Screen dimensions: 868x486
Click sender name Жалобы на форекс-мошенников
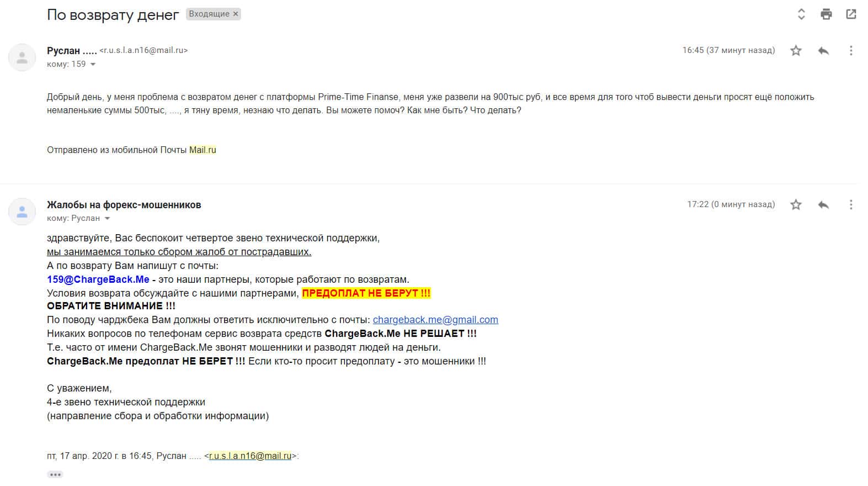[124, 205]
